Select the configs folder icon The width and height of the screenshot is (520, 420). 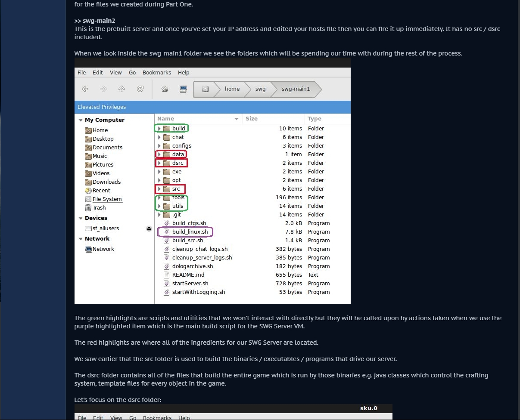[x=167, y=146]
